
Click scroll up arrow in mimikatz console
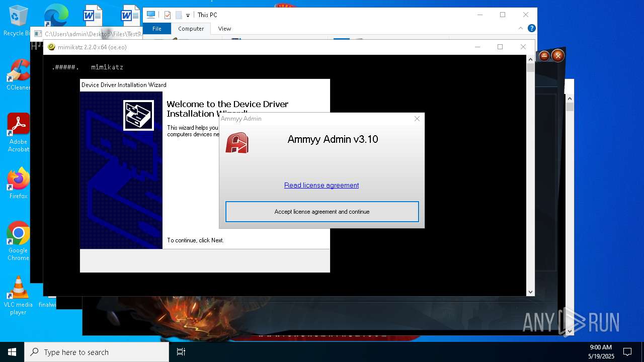pyautogui.click(x=530, y=59)
